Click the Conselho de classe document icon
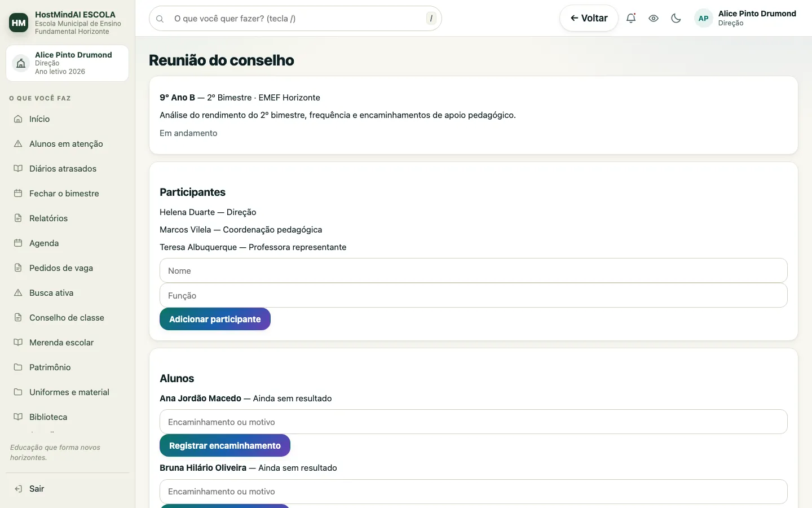The height and width of the screenshot is (508, 812). (18, 318)
